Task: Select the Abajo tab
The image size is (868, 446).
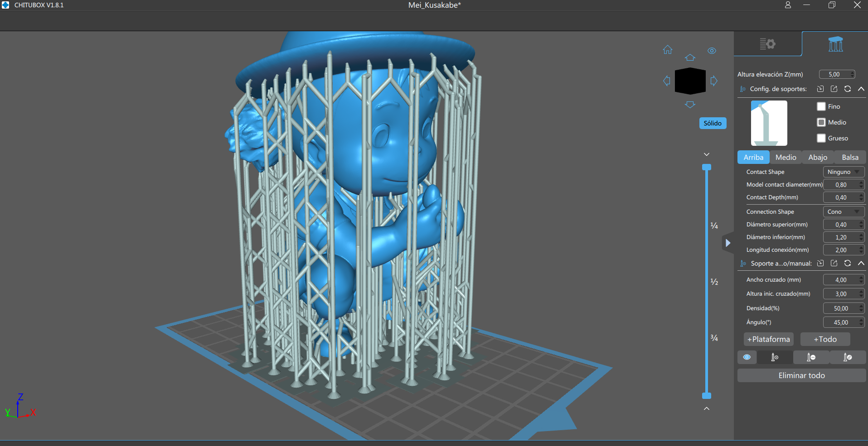Action: (818, 157)
